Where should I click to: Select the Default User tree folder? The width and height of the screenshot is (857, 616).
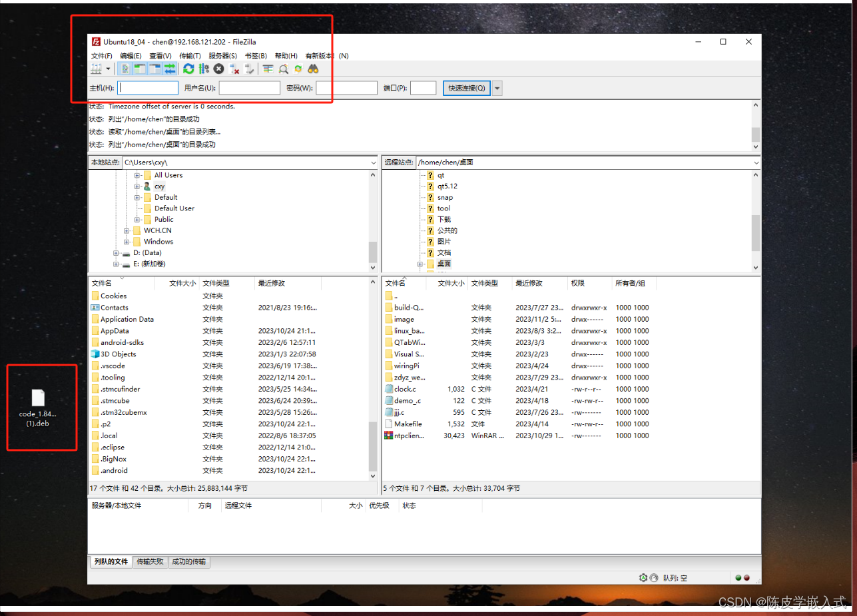point(174,208)
